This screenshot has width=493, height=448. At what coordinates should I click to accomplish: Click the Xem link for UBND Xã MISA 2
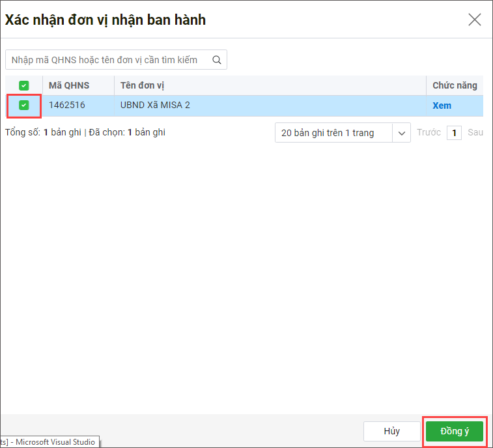click(442, 105)
